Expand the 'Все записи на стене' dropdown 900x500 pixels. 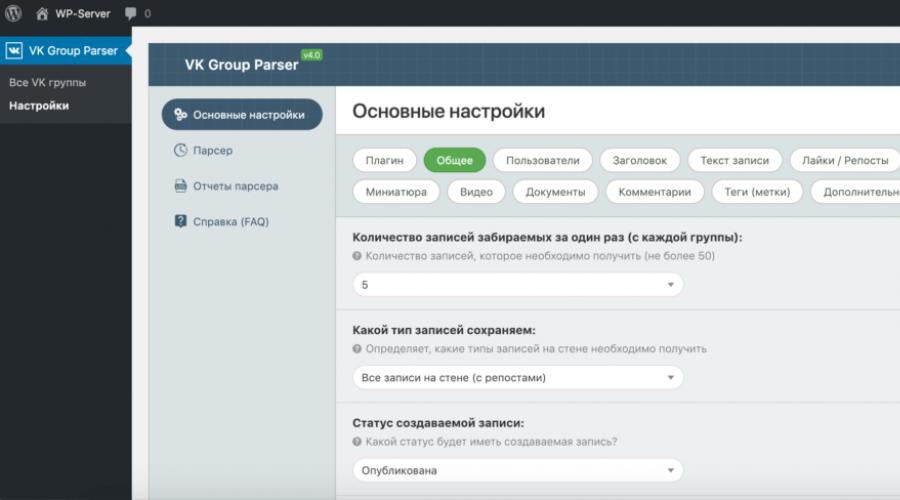(517, 377)
